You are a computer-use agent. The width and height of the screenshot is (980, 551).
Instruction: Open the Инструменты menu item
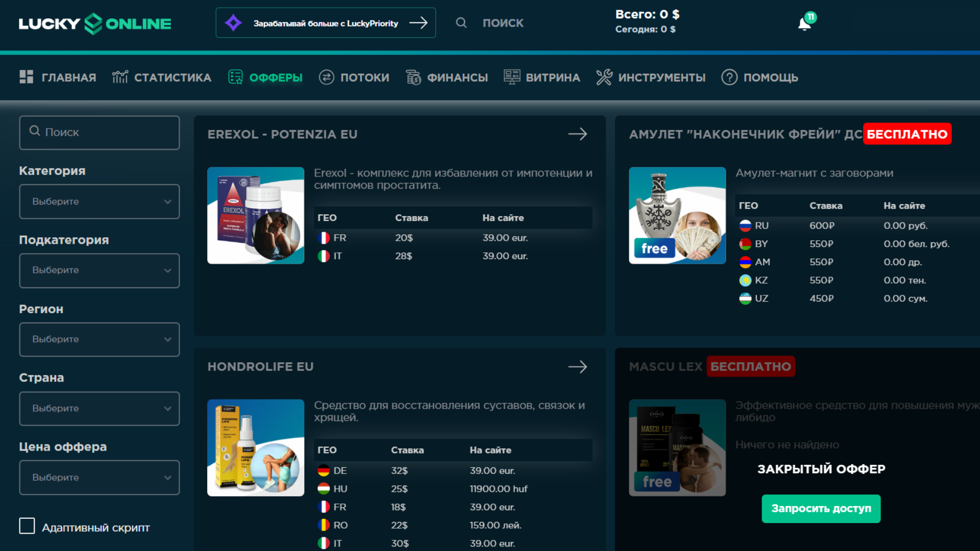click(662, 78)
